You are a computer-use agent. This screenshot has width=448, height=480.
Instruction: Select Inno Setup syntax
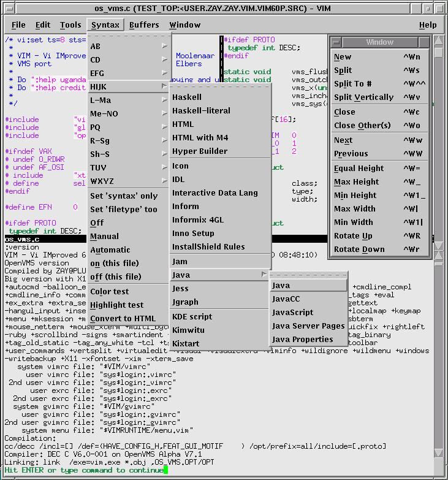220,234
